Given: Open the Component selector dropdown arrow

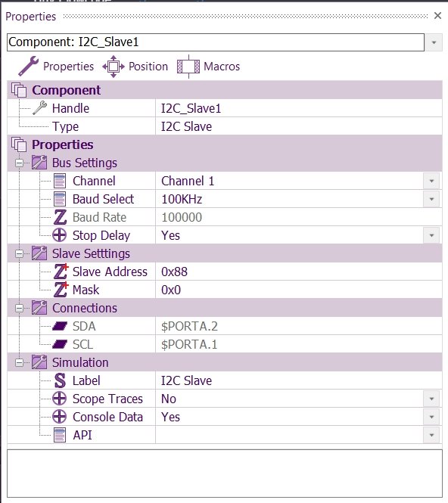Looking at the screenshot, I should pos(434,42).
